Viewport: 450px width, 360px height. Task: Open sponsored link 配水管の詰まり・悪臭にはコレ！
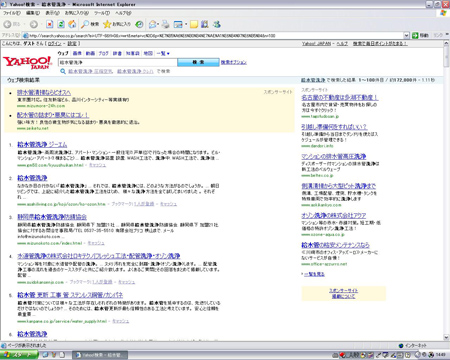[x=53, y=115]
